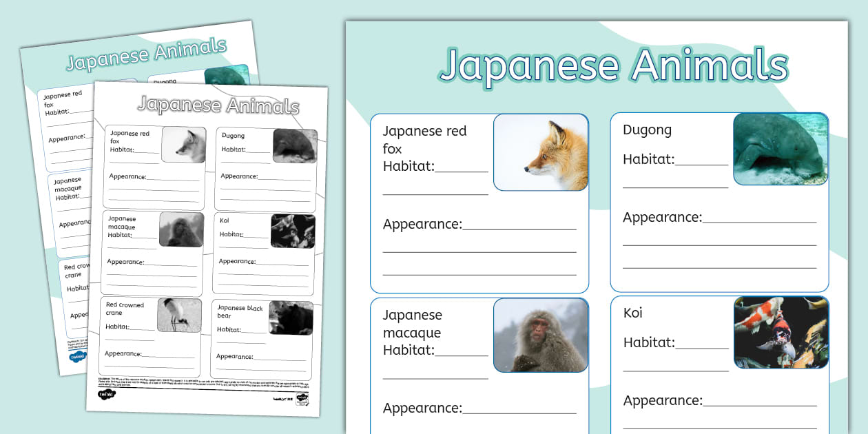Select the Dugong information card
868x434 pixels.
(x=719, y=202)
